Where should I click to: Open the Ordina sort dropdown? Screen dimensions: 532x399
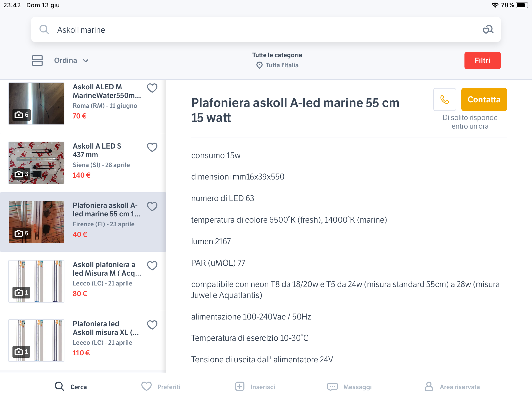(71, 61)
